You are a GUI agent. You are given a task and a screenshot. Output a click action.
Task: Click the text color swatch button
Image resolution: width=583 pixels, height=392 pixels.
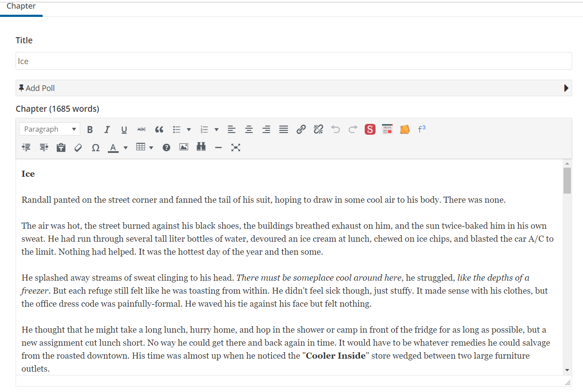[113, 148]
